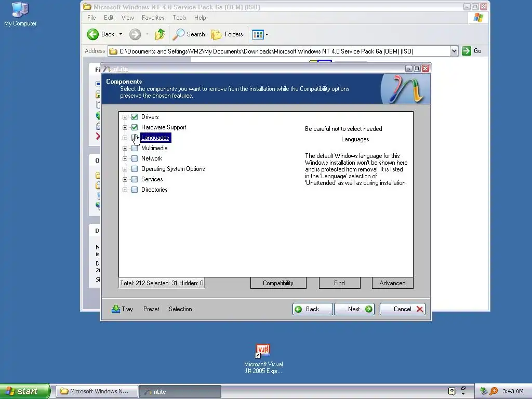
Task: Open the View menu in Explorer
Action: (x=128, y=18)
